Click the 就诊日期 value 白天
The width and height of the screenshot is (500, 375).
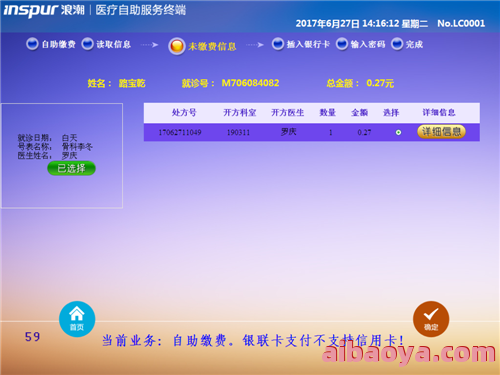(70, 138)
